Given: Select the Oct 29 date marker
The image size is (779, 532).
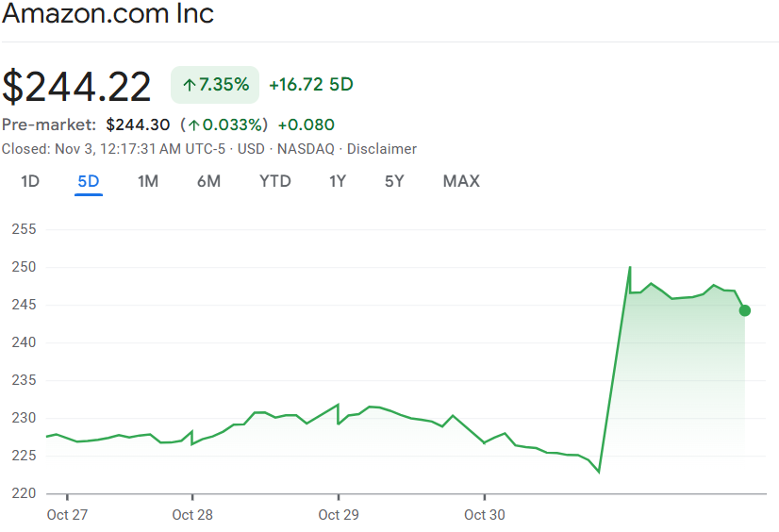Looking at the screenshot, I should [338, 515].
